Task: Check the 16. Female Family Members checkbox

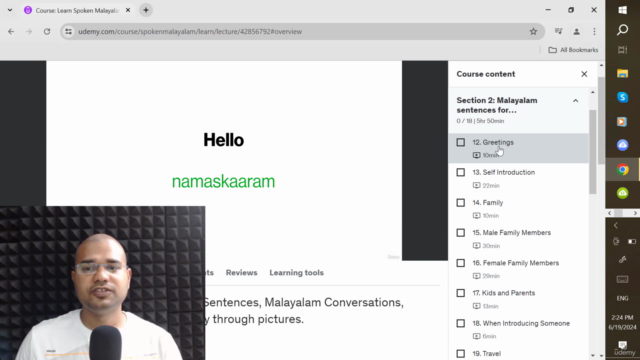Action: pyautogui.click(x=460, y=263)
